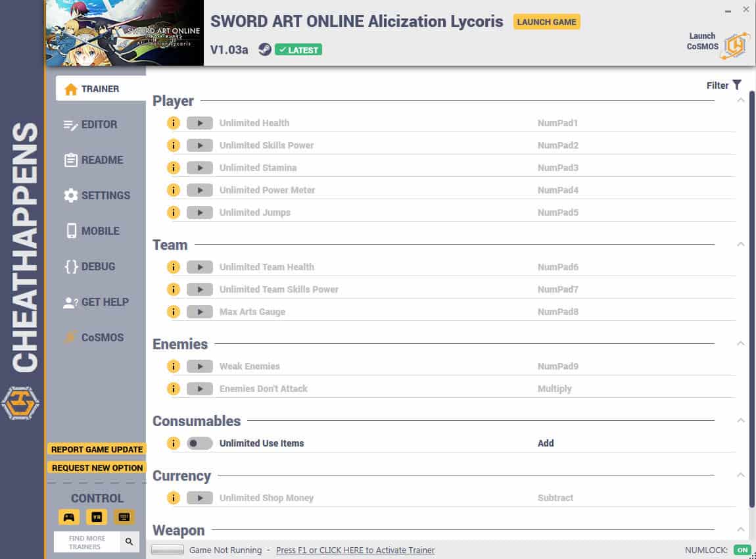Click REPORT GAME UPDATE button

(x=97, y=450)
